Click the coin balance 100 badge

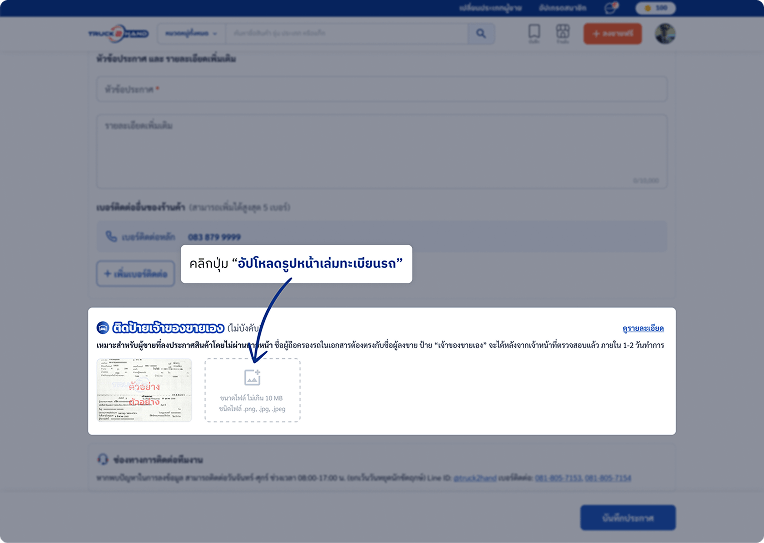tap(655, 8)
